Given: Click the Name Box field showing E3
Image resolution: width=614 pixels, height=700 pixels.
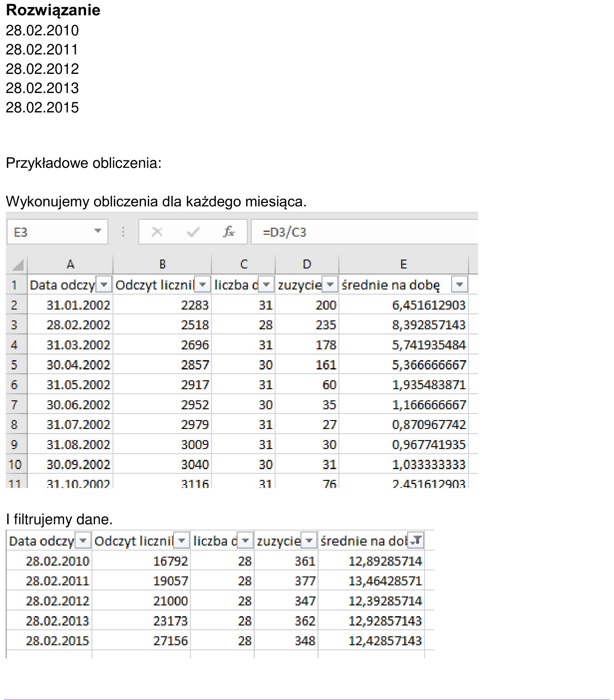Looking at the screenshot, I should point(57,232).
